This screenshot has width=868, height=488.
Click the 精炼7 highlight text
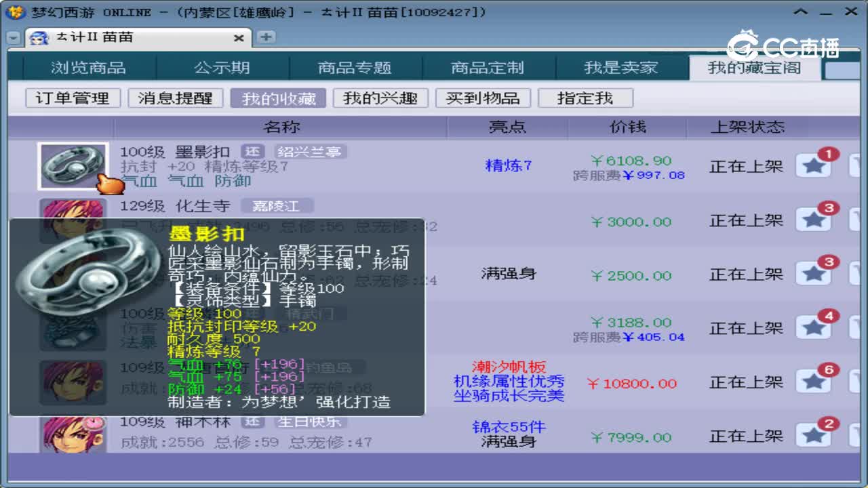pos(509,165)
